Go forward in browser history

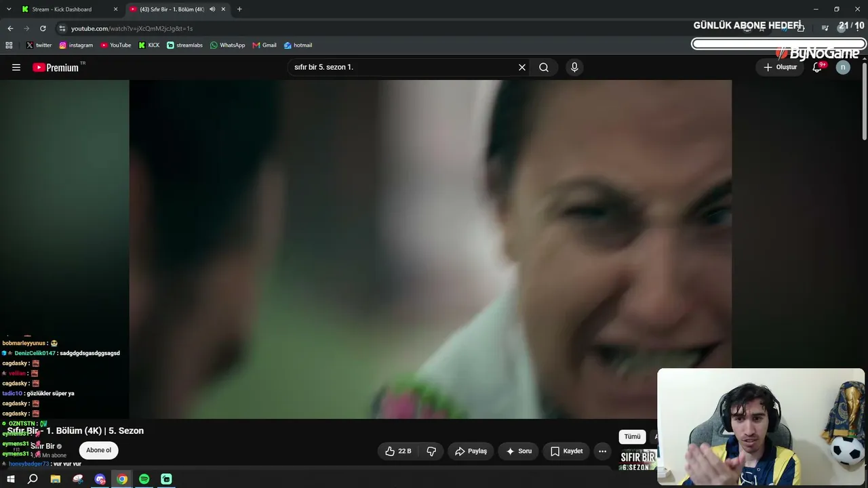(26, 28)
